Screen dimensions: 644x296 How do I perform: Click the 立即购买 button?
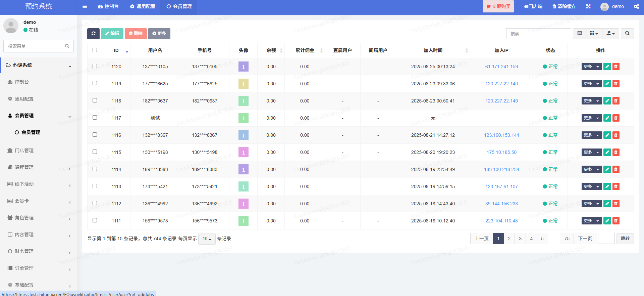(x=498, y=6)
